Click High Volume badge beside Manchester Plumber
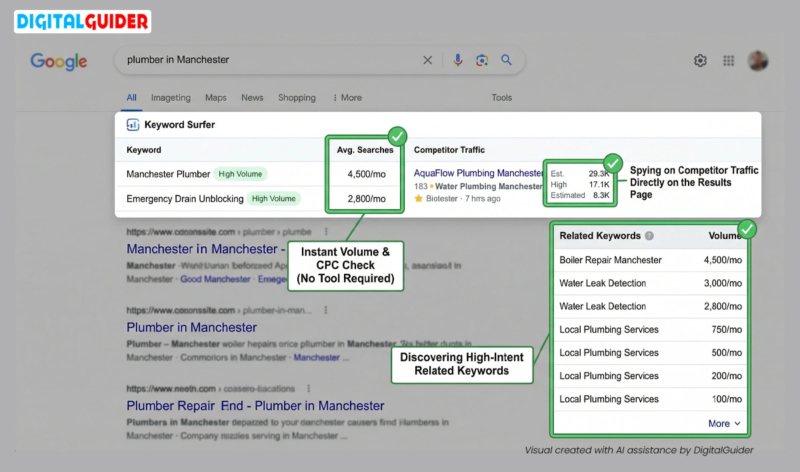Screen dimensions: 800x472 240,174
